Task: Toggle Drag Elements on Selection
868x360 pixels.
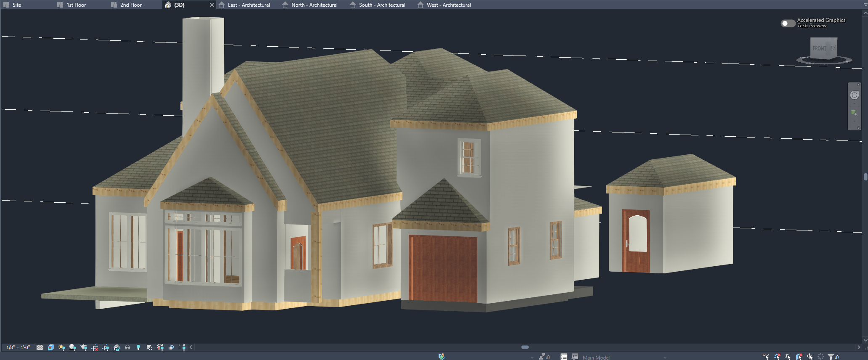Action: (x=810, y=357)
